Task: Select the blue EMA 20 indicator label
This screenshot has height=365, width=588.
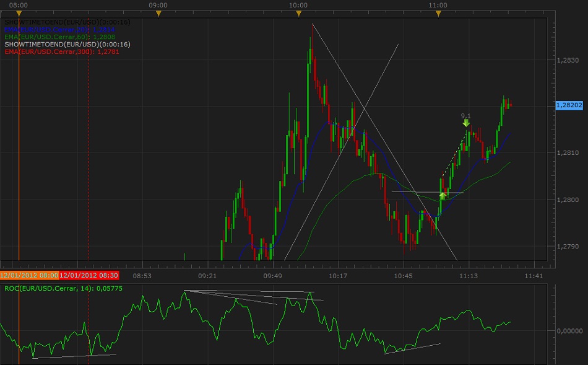Action: pos(59,29)
